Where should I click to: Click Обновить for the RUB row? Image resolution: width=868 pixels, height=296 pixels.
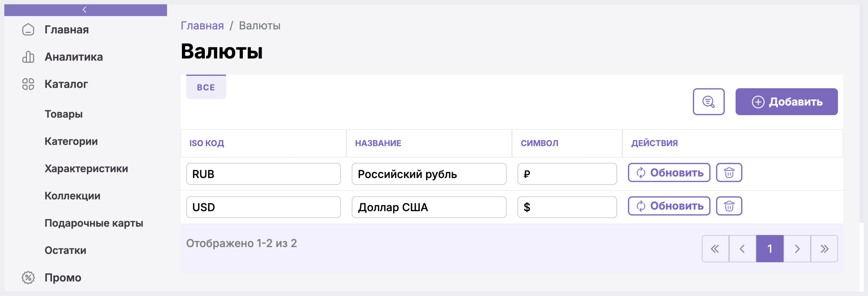click(x=669, y=172)
